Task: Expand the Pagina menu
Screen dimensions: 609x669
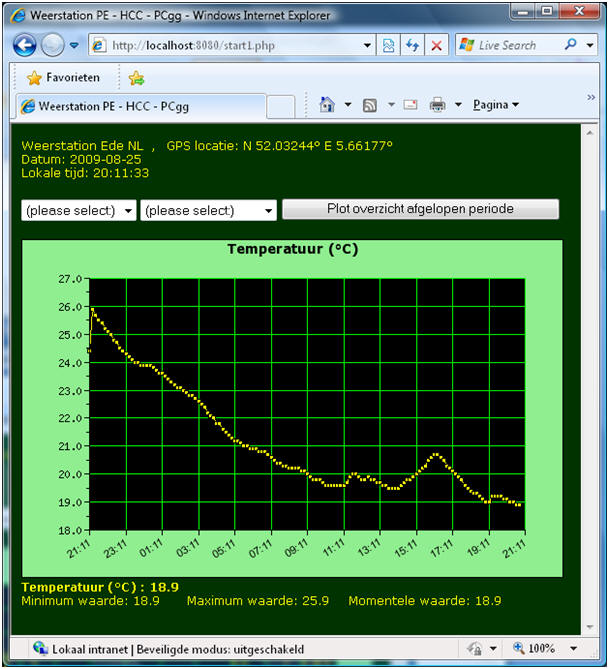Action: coord(495,105)
